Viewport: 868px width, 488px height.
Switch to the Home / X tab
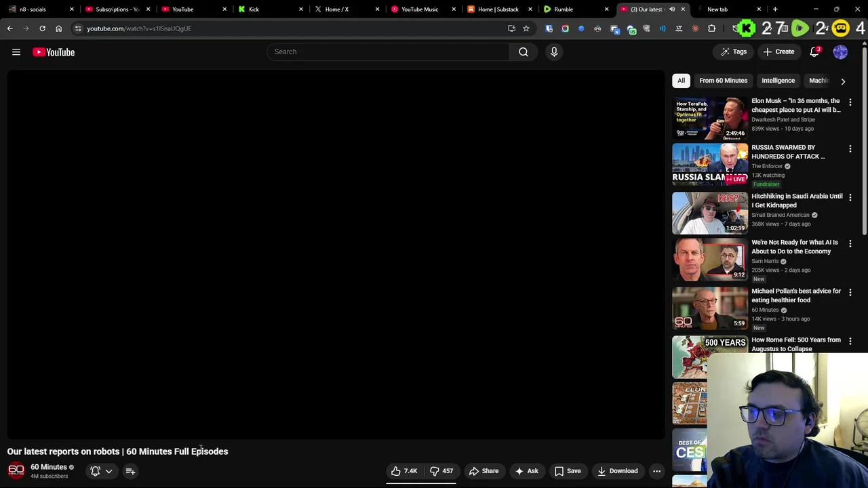[x=346, y=9]
